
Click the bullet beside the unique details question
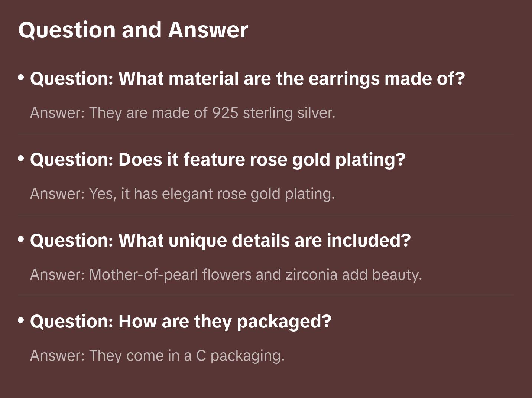pos(21,239)
